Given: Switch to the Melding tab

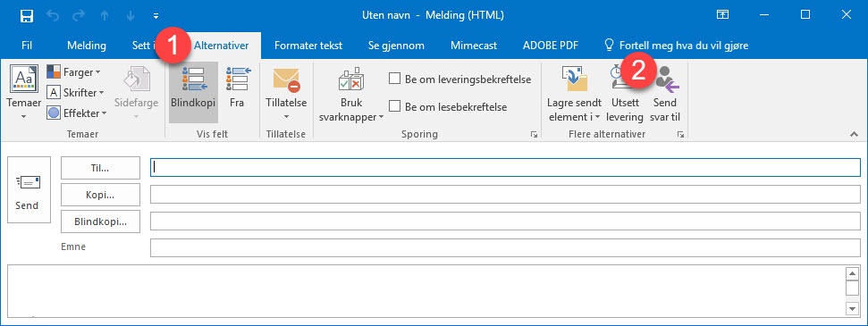Looking at the screenshot, I should click(x=87, y=46).
